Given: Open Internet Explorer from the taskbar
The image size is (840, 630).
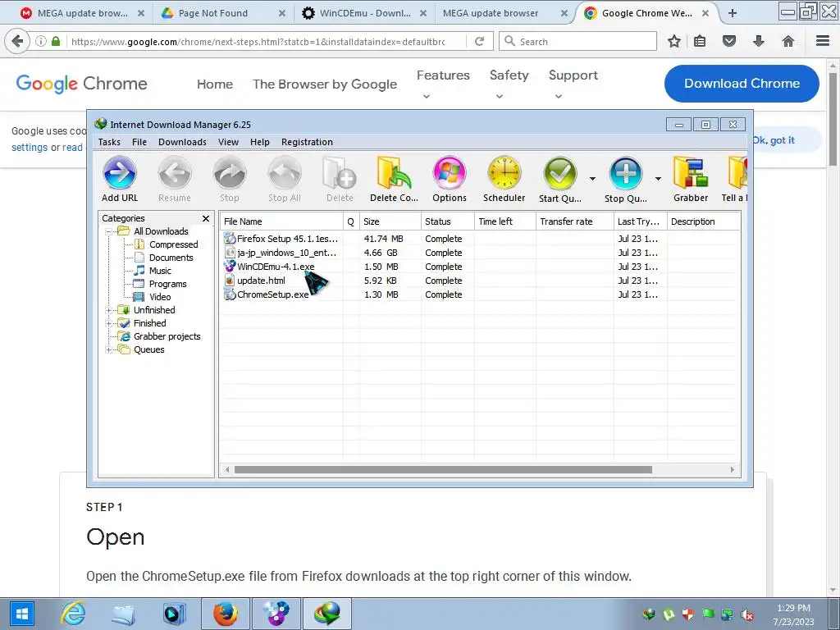Looking at the screenshot, I should (73, 614).
